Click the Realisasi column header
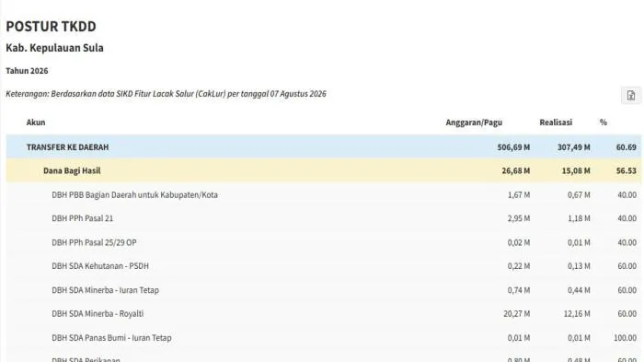 click(x=556, y=123)
